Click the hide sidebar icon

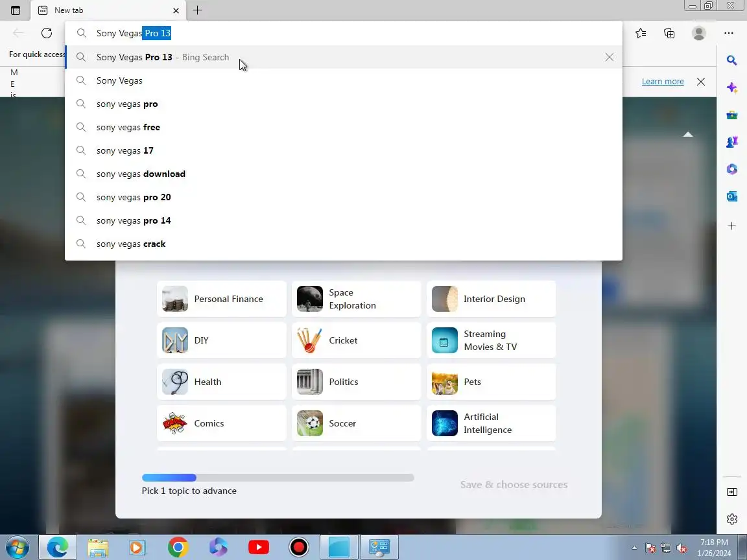point(731,492)
